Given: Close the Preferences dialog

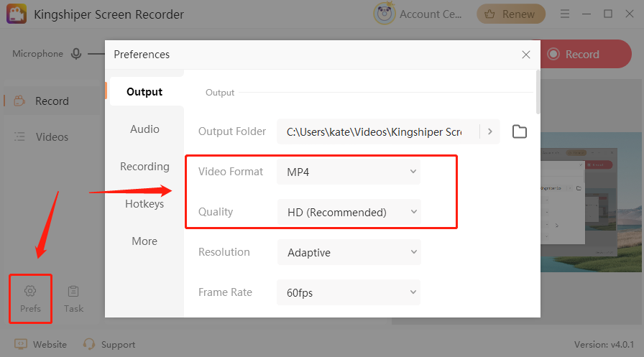Looking at the screenshot, I should 525,55.
